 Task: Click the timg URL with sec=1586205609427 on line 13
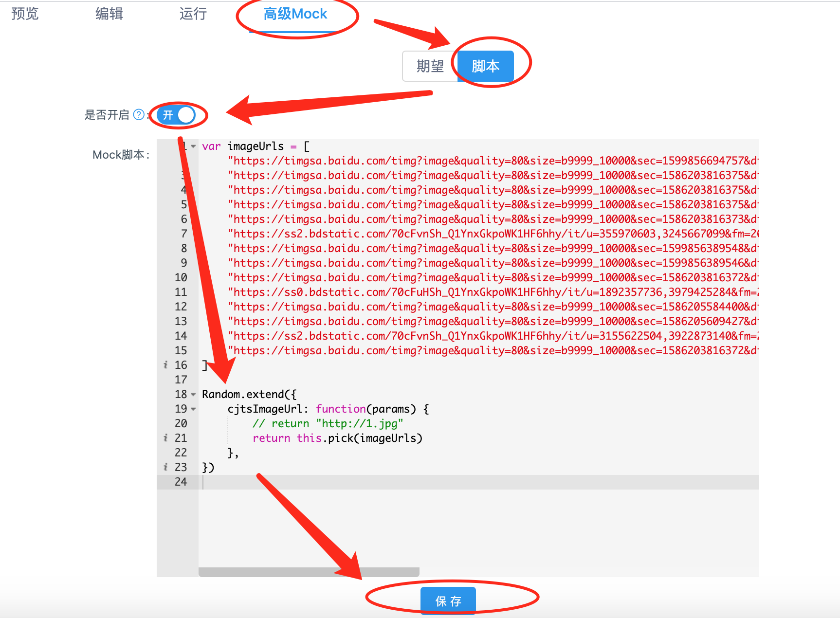point(493,322)
